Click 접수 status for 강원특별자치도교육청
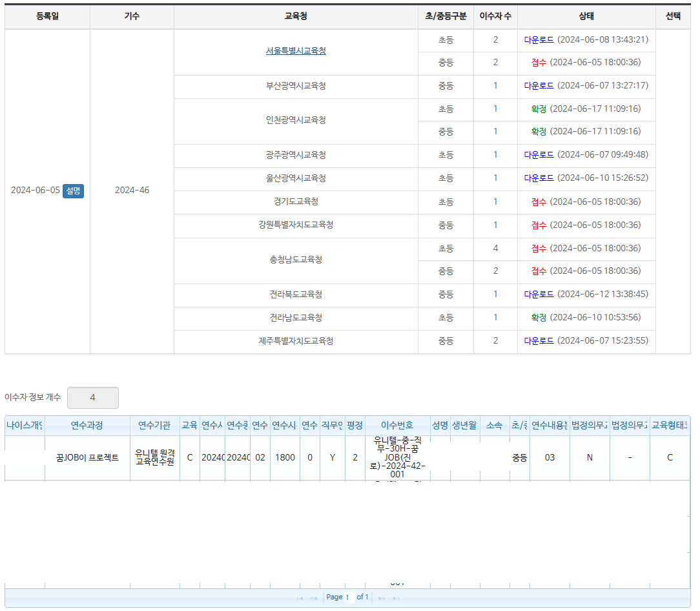The image size is (700, 611). coord(539,225)
